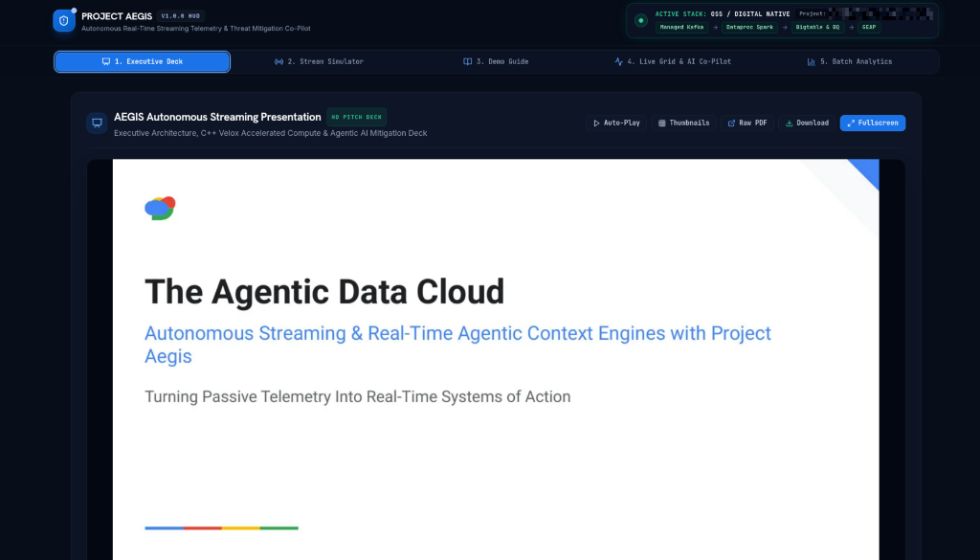Select the Executive Deck tab
This screenshot has width=980, height=560.
[x=142, y=62]
